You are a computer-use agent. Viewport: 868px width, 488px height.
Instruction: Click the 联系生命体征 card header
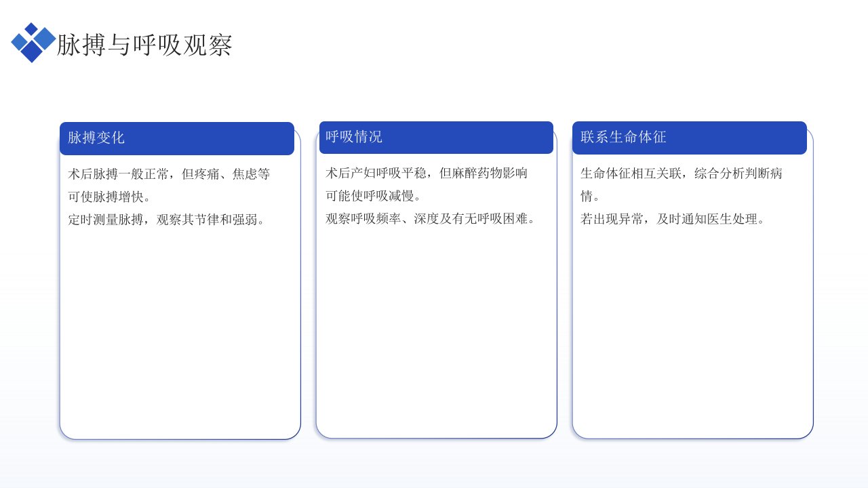(690, 138)
